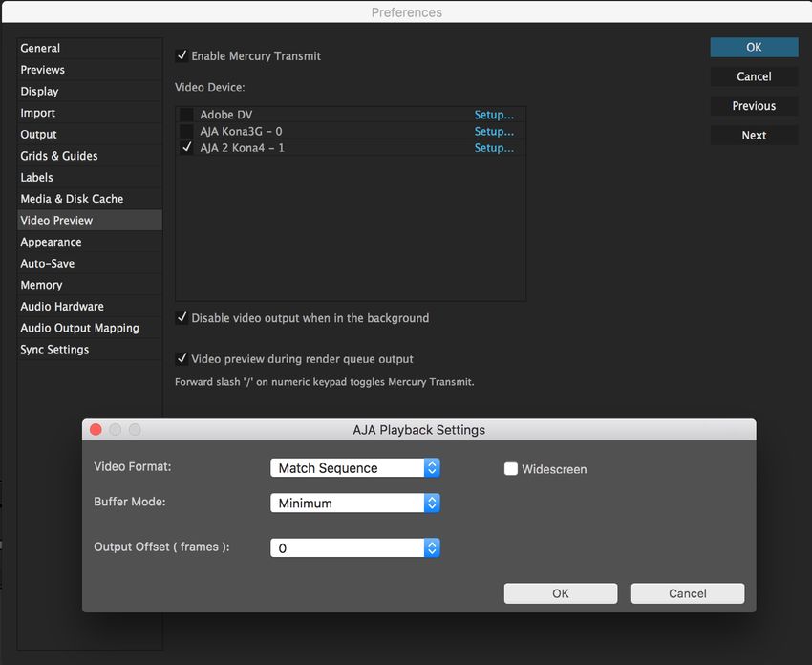Switch to Display preferences
812x665 pixels.
[90, 91]
